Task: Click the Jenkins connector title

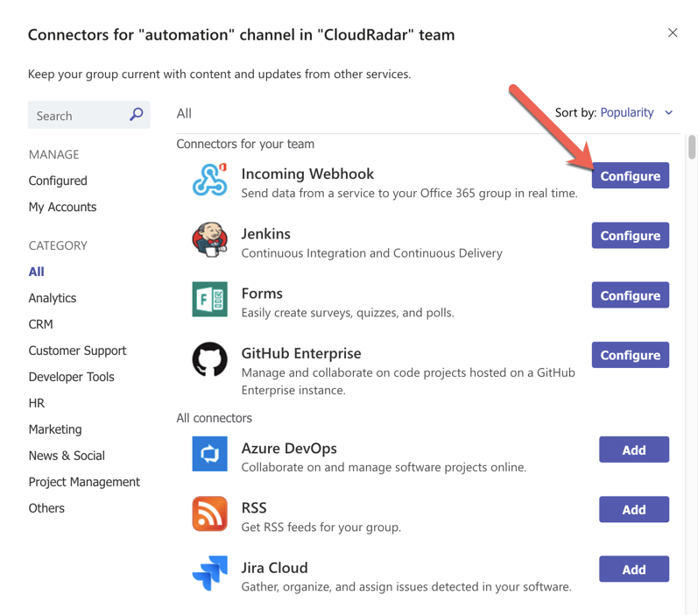Action: (x=266, y=234)
